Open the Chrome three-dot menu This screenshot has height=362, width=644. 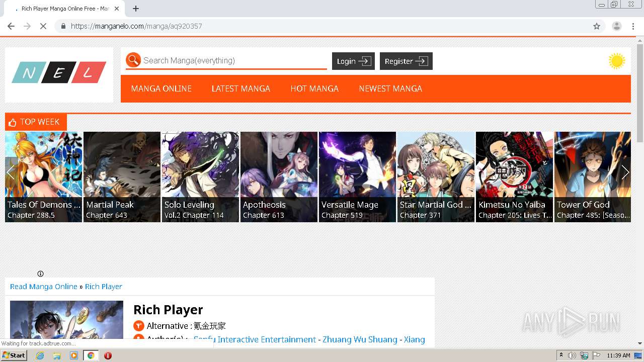(633, 26)
